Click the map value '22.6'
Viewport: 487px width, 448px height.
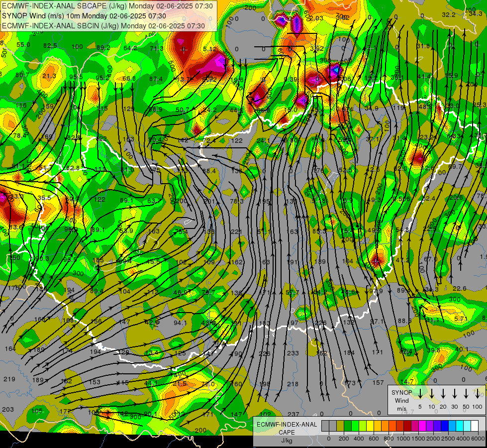(x=459, y=289)
